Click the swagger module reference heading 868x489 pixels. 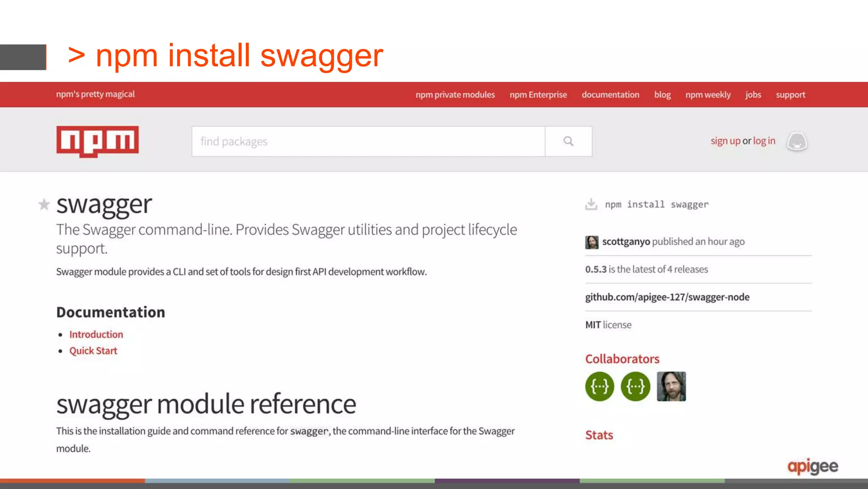point(206,404)
